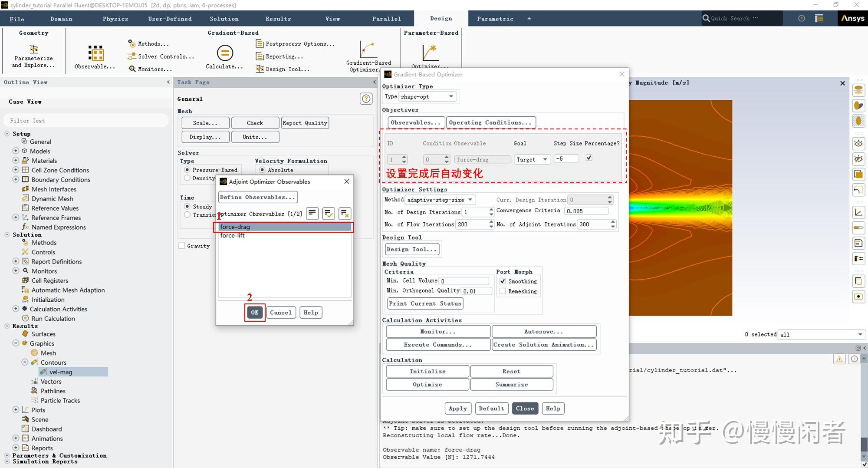Click select-all icon in Optimizer Observables list
Screen dimensions: 868x468
pyautogui.click(x=329, y=214)
